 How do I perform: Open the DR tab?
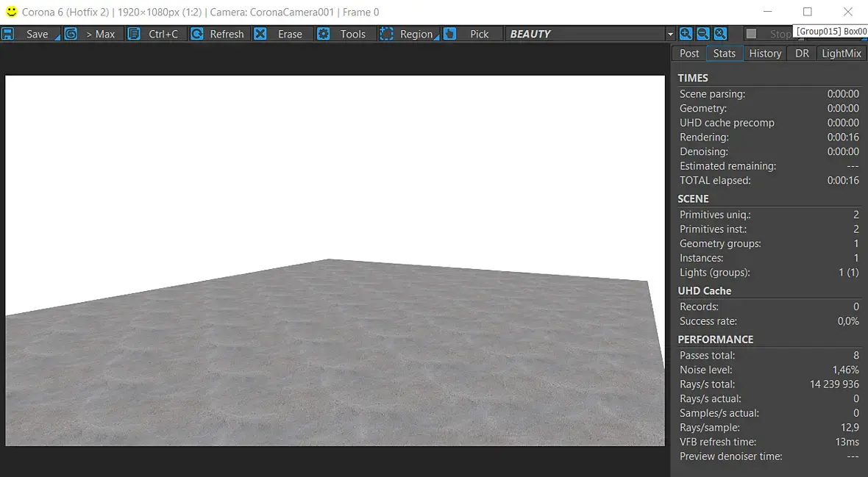point(802,53)
